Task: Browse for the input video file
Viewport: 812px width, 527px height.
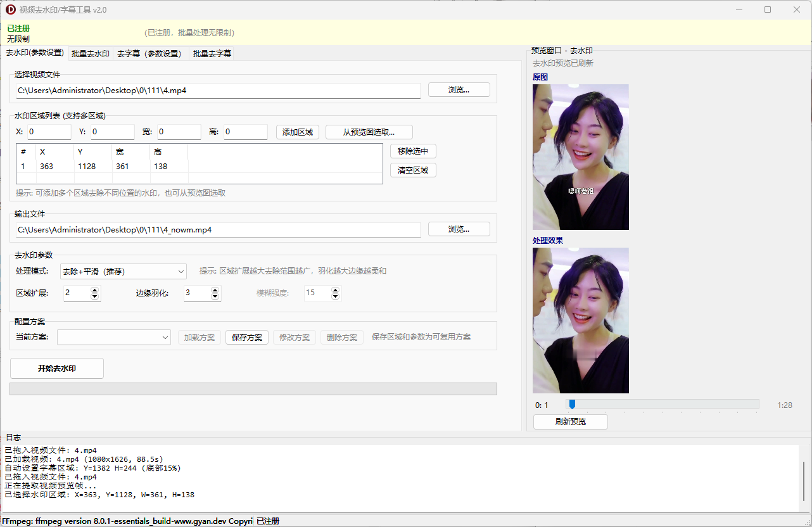Action: click(x=459, y=90)
